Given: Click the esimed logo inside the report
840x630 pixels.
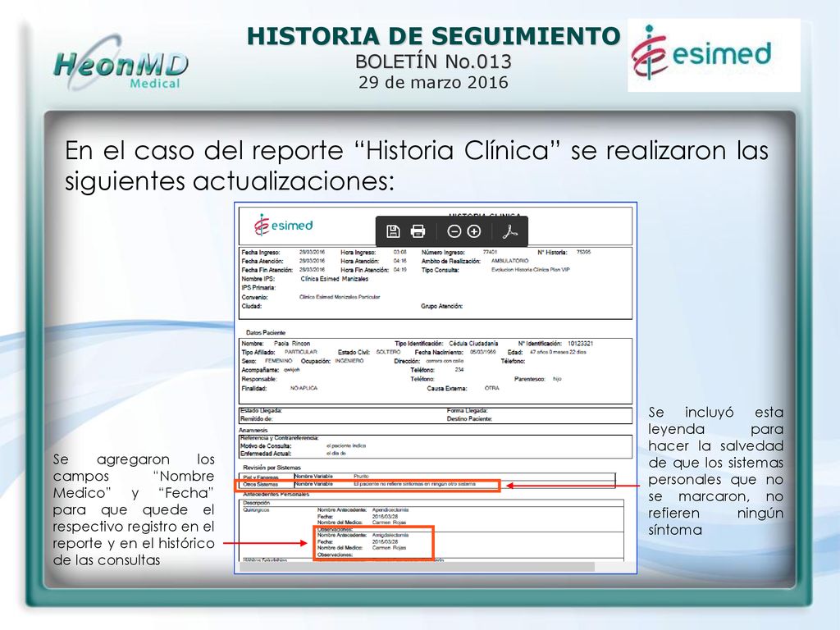Looking at the screenshot, I should tap(283, 225).
